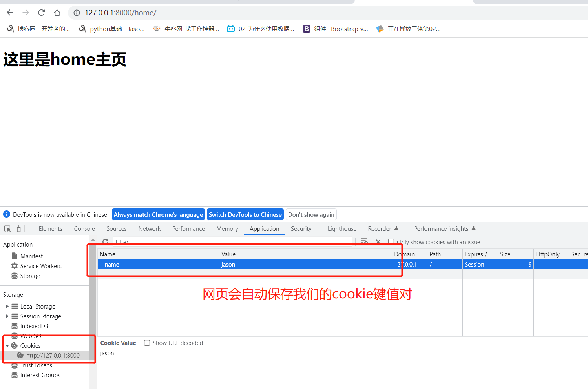Reload the current page
Viewport: 588px width, 389px height.
(x=42, y=13)
